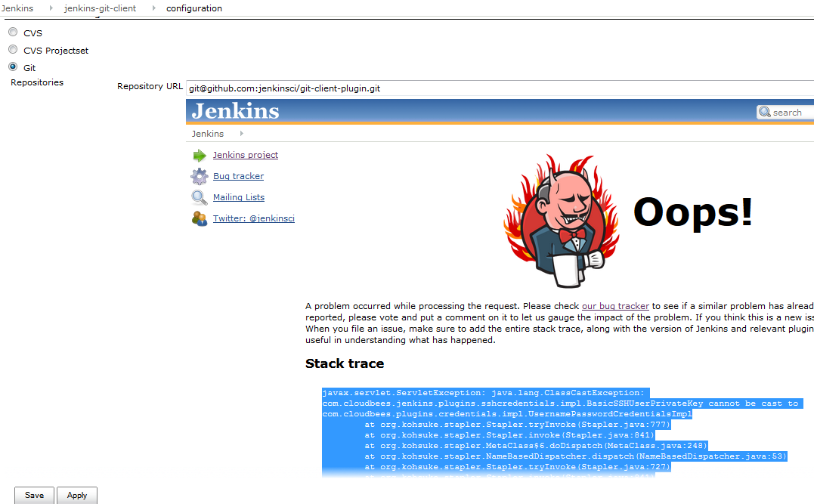
Task: Open the 'our bug tracker' link
Action: (x=615, y=306)
